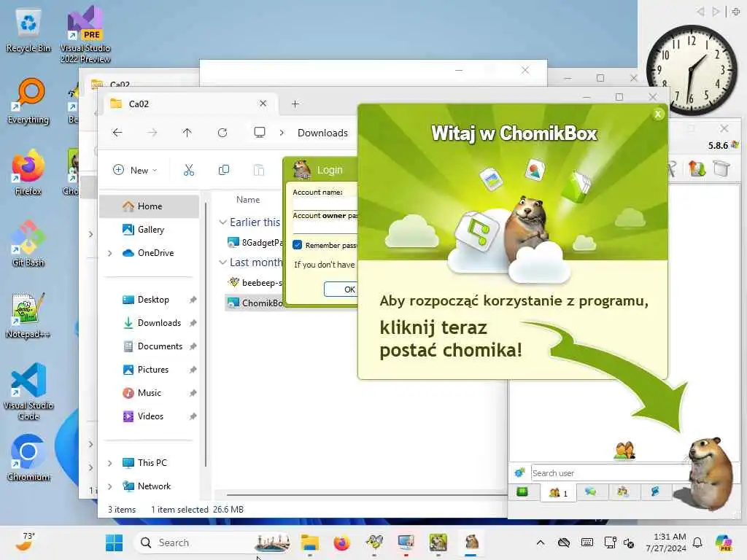This screenshot has width=747, height=560.
Task: Open Pictures in the sidebar
Action: [153, 370]
